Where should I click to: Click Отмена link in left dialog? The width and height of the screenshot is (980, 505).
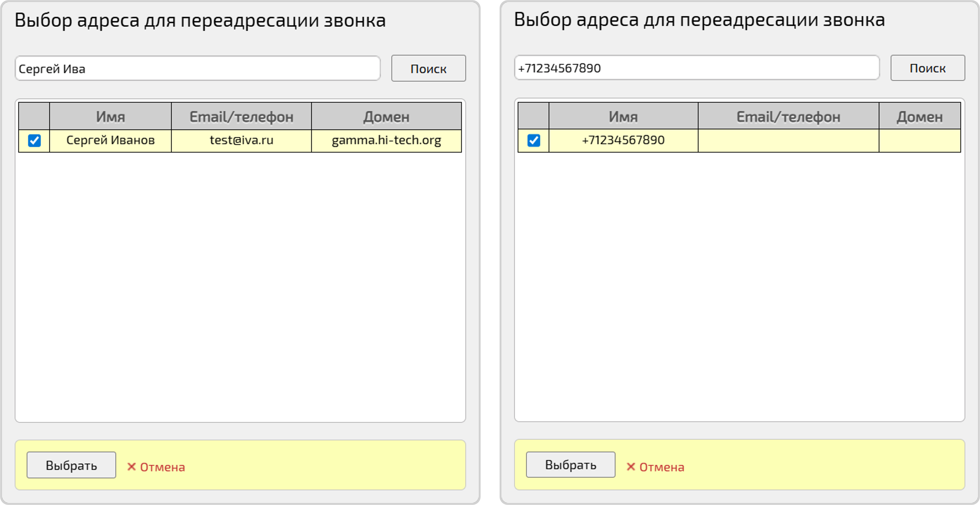(x=162, y=467)
